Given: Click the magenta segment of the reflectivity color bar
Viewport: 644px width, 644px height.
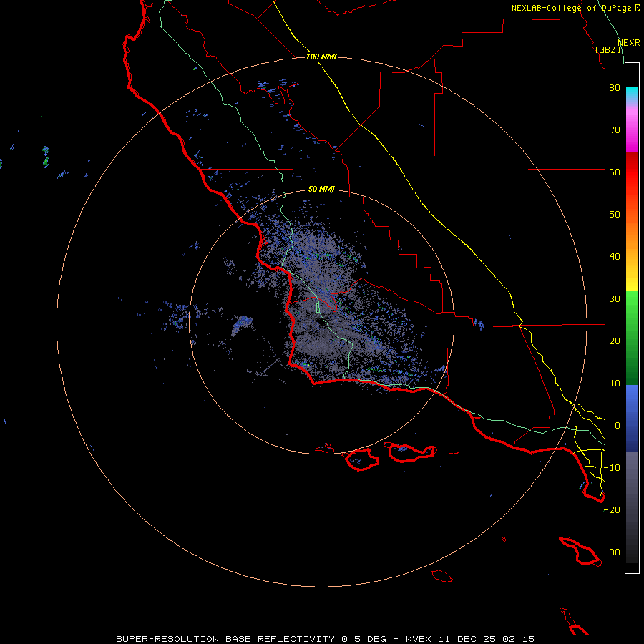Looking at the screenshot, I should (632, 132).
